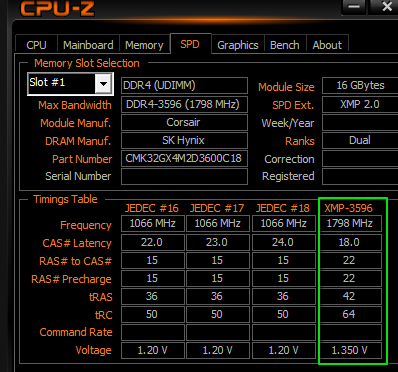The width and height of the screenshot is (398, 372).
Task: Click the Corsair module manufacturer value
Action: tap(184, 122)
